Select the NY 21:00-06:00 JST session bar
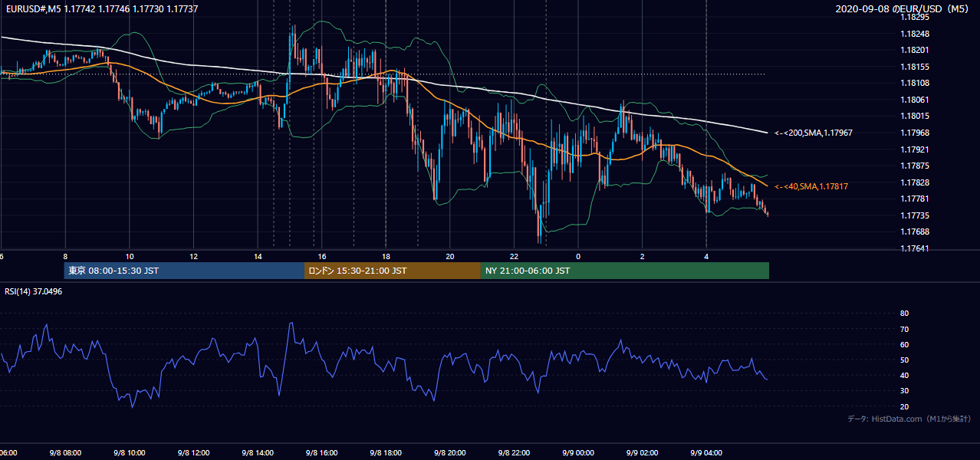Viewport: 980px width, 460px height. tap(625, 271)
